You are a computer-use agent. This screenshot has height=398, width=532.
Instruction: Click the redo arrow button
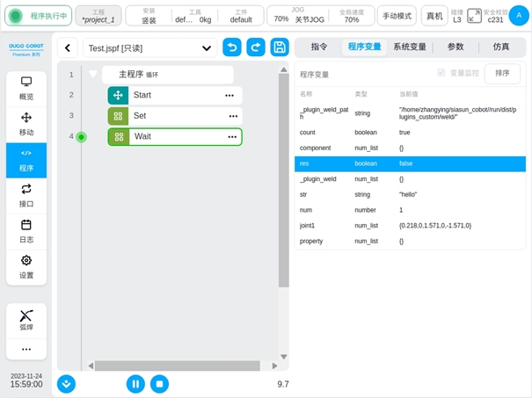coord(256,48)
